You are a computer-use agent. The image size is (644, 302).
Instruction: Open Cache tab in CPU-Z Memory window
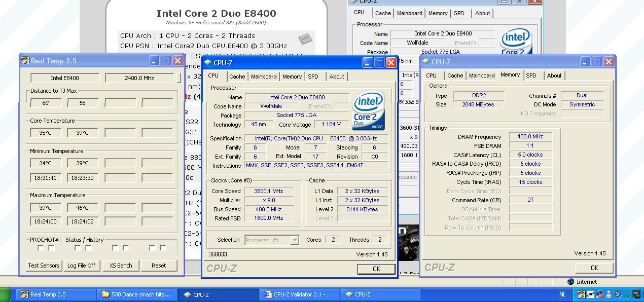[x=455, y=75]
